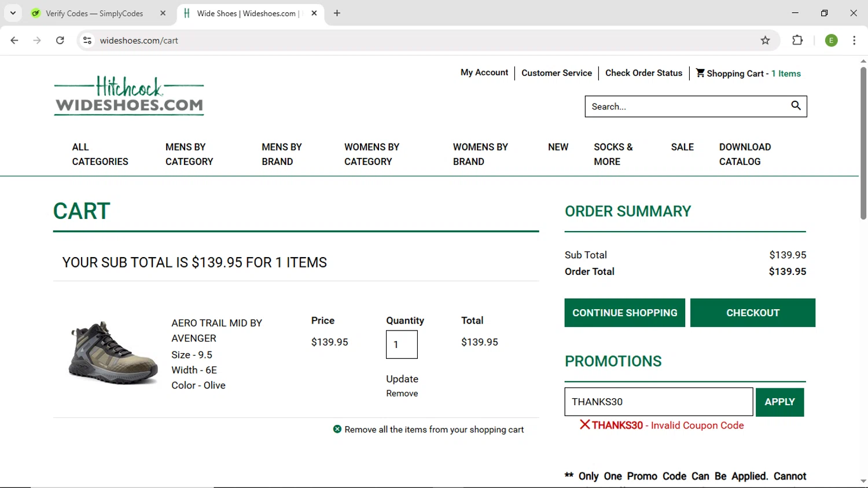Screen dimensions: 868x488
Task: Open the New menu item
Action: pyautogui.click(x=558, y=147)
